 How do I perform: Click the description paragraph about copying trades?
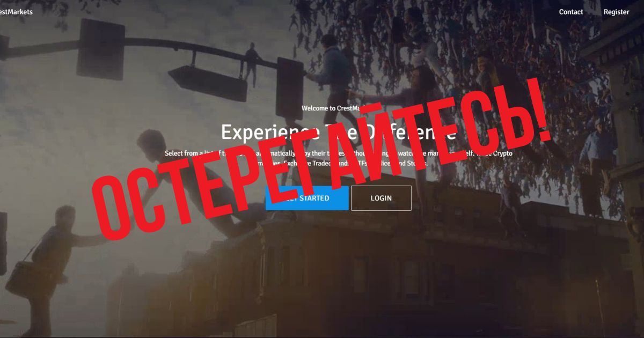[x=339, y=158]
